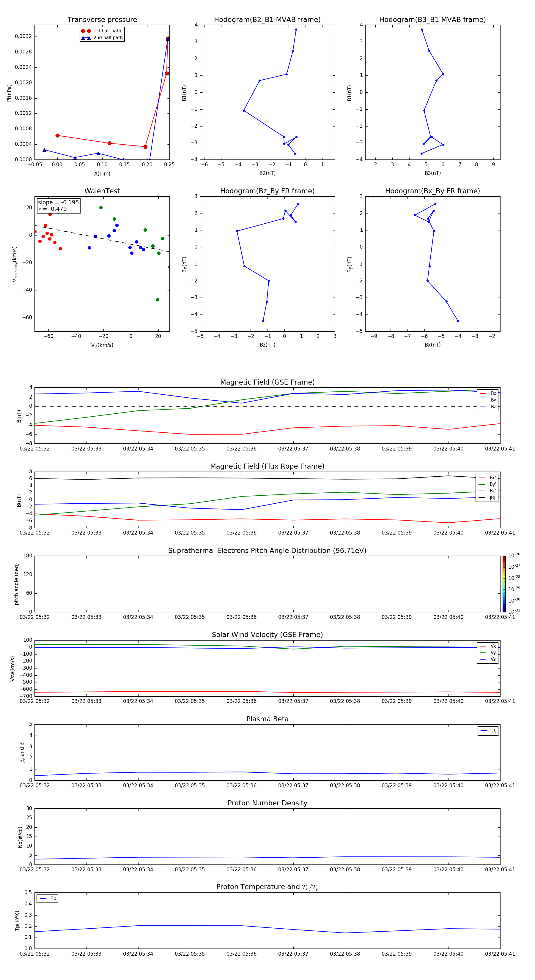This screenshot has height=980, width=535.
Task: Select '2nd half path' legend entry
Action: pyautogui.click(x=102, y=38)
